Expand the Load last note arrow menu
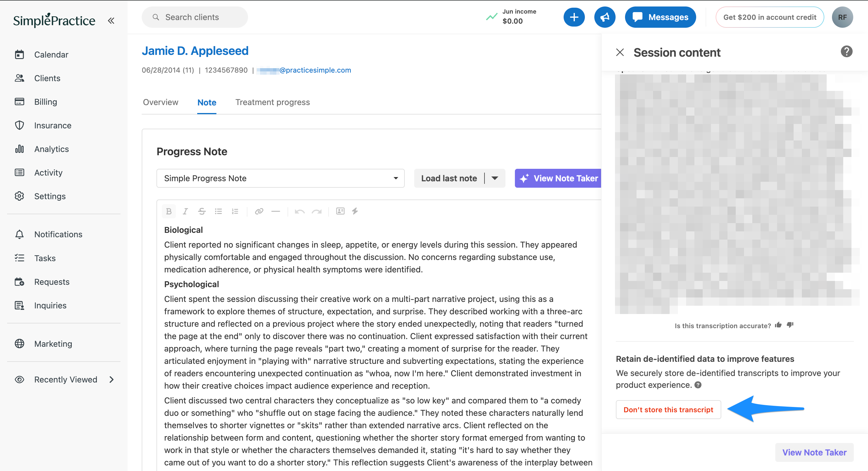The height and width of the screenshot is (471, 868). coord(495,178)
